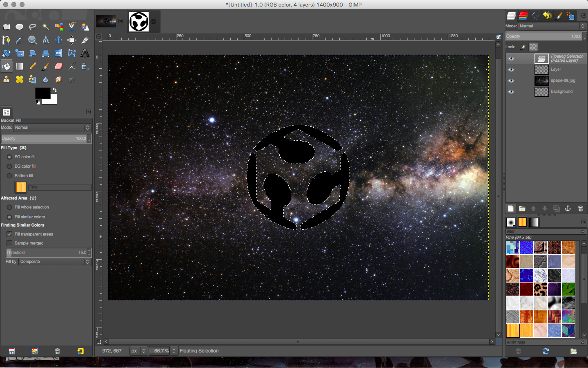588x368 pixels.
Task: Select the Paintbrush tool
Action: [46, 66]
